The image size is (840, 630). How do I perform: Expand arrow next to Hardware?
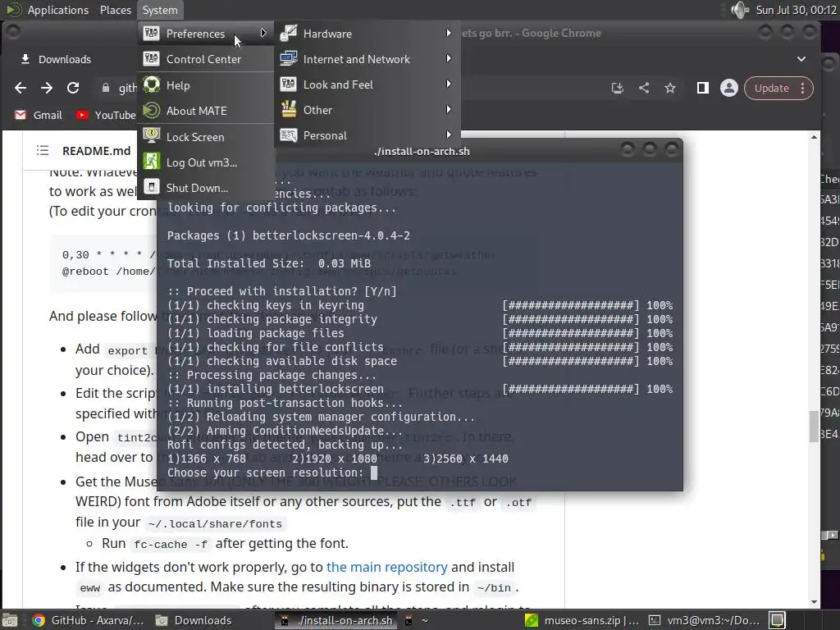pyautogui.click(x=449, y=33)
